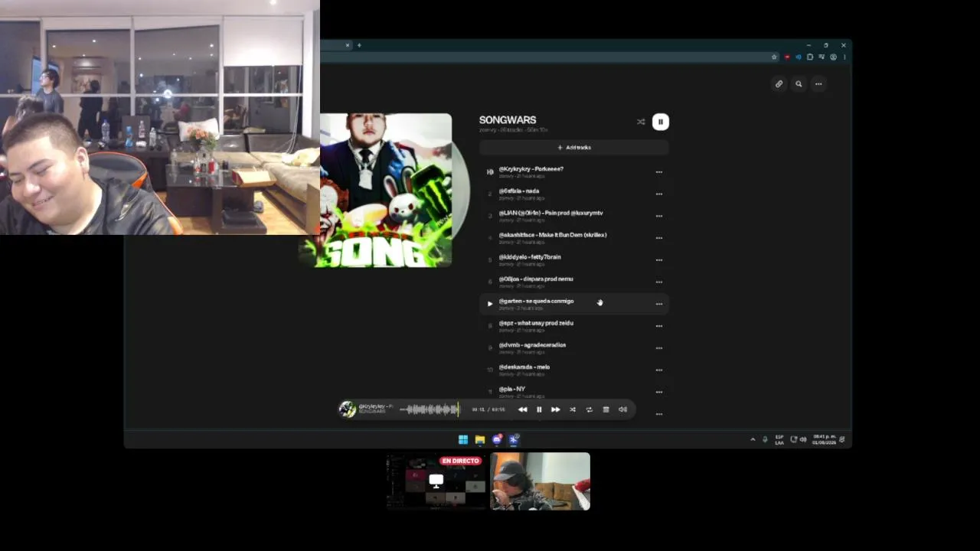Select the EN DIRECTO screen share thumbnail
The image size is (980, 551).
(x=436, y=481)
